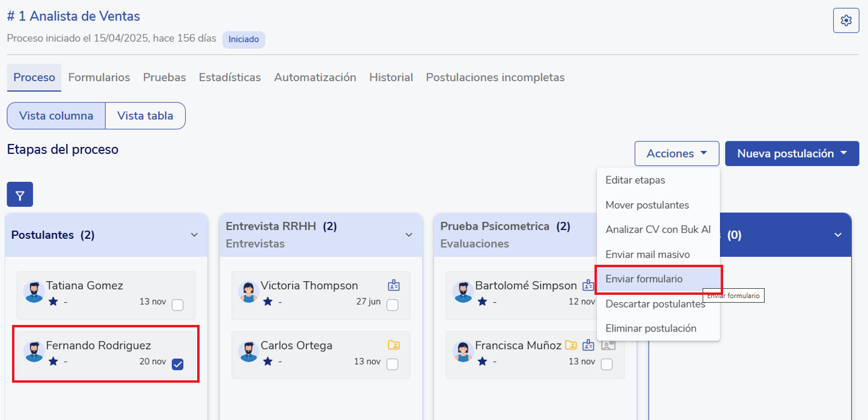Screen dimensions: 868x420
Task: Click Bartolomé Simpson's ID badge icon
Action: click(x=588, y=285)
